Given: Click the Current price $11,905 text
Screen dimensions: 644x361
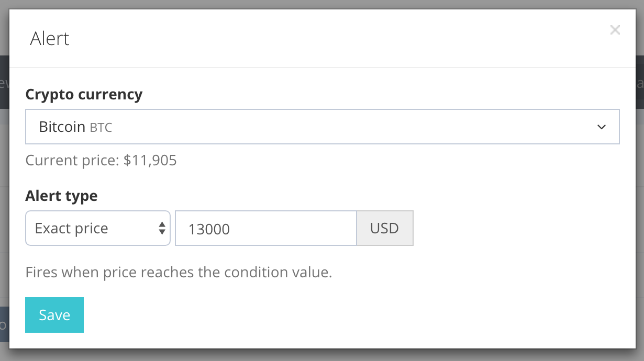Looking at the screenshot, I should 101,160.
